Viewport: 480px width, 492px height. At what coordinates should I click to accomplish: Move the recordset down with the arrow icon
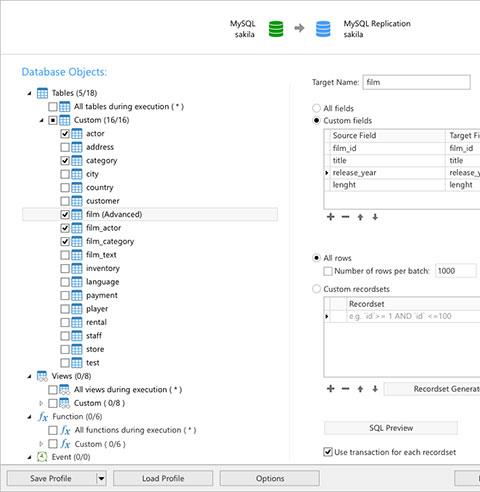[x=375, y=389]
